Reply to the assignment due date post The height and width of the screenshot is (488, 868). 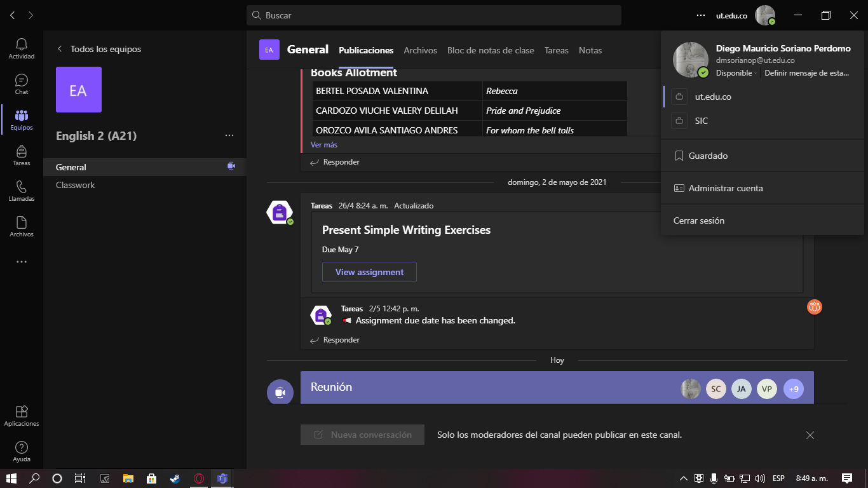click(x=335, y=340)
